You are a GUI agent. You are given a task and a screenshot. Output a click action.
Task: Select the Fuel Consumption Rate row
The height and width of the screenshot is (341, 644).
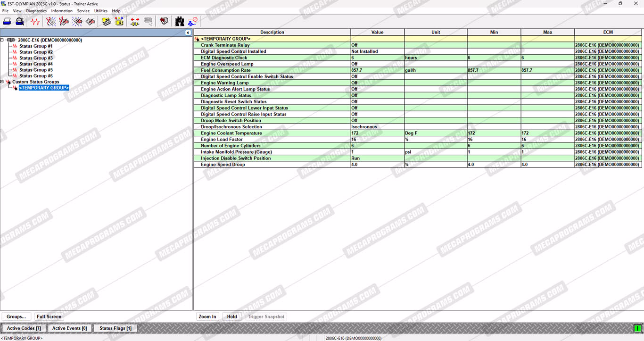tap(418, 70)
